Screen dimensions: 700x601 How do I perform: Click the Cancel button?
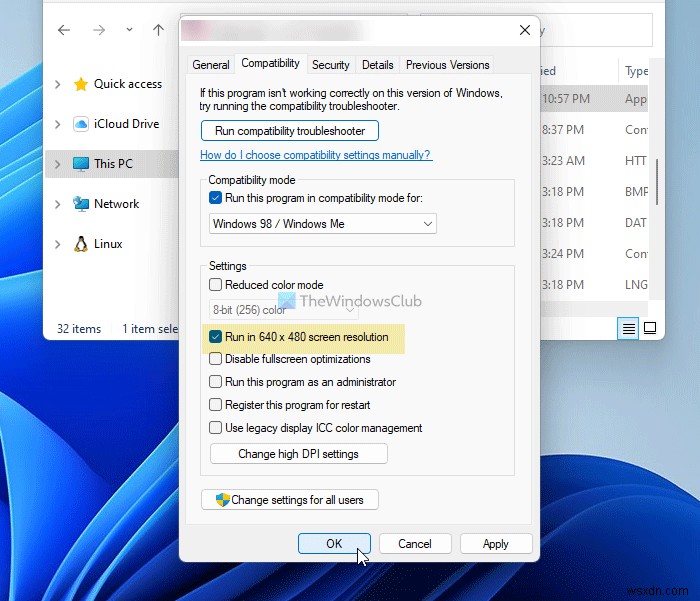click(x=415, y=543)
